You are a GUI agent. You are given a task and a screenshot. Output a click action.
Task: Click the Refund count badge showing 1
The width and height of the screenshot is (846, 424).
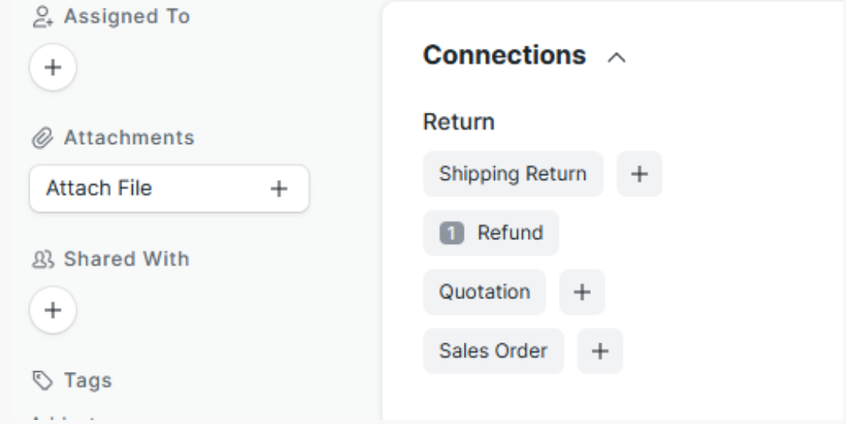click(x=452, y=233)
